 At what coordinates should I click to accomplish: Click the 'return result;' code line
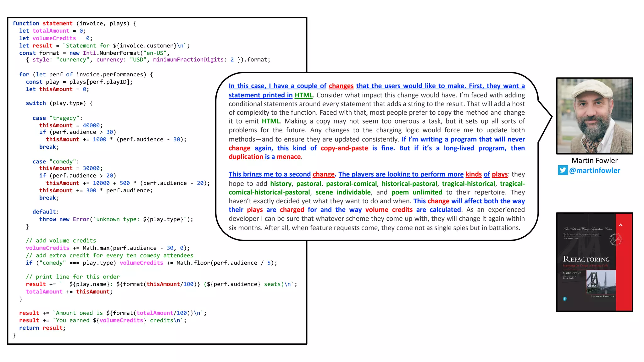pyautogui.click(x=42, y=328)
